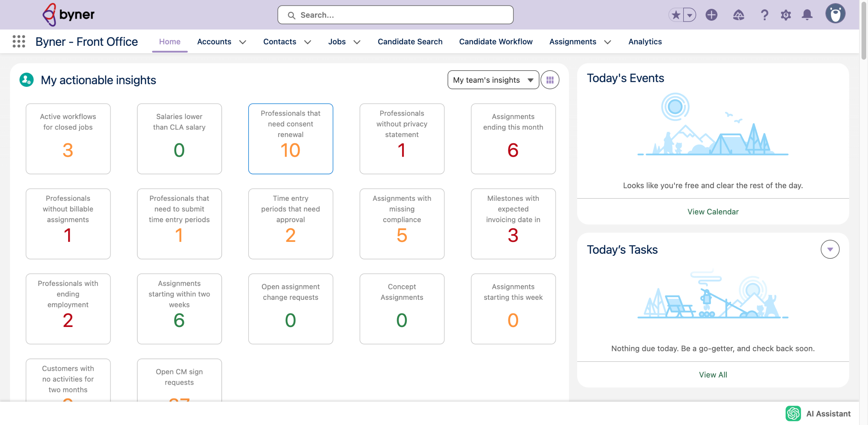Image resolution: width=868 pixels, height=425 pixels.
Task: Open the help question mark icon
Action: (x=764, y=15)
